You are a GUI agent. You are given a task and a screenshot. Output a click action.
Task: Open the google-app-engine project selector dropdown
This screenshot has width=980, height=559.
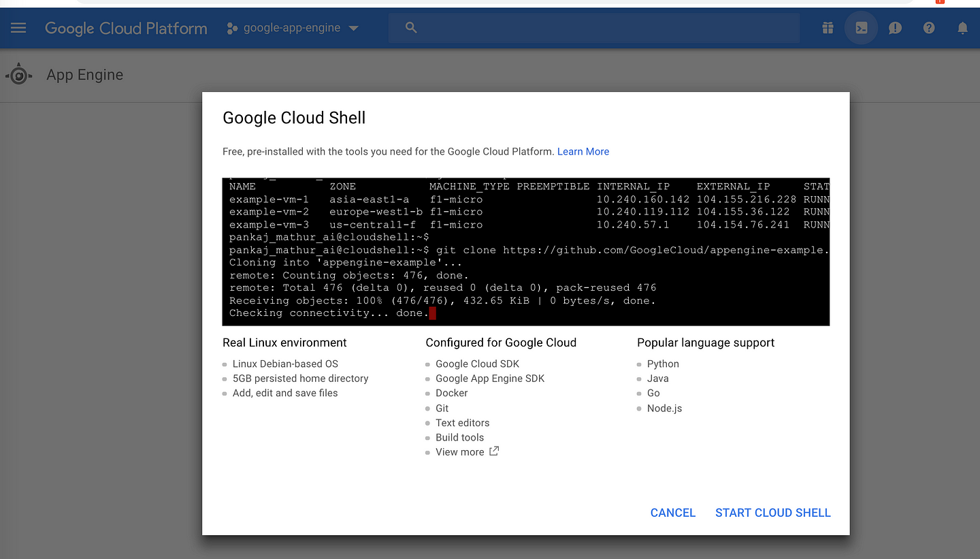(x=293, y=28)
